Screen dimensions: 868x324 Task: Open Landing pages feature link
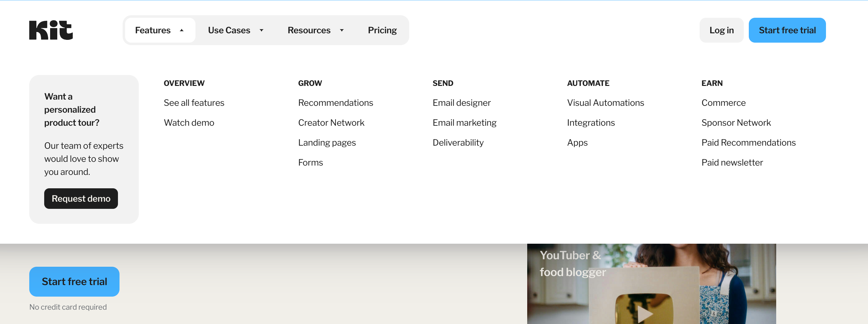tap(326, 143)
